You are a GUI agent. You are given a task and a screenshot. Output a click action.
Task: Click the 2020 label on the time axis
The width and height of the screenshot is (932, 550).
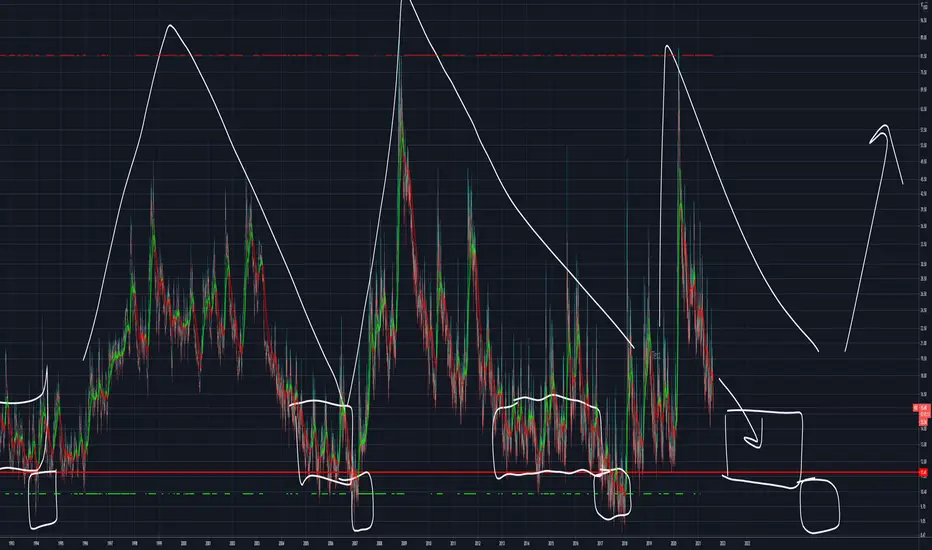[x=673, y=543]
